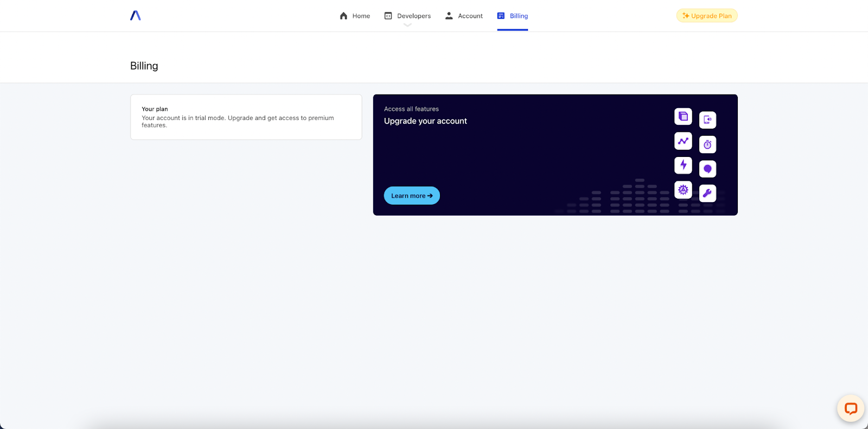Click the 'Your plan' card title
868x429 pixels.
[x=155, y=109]
